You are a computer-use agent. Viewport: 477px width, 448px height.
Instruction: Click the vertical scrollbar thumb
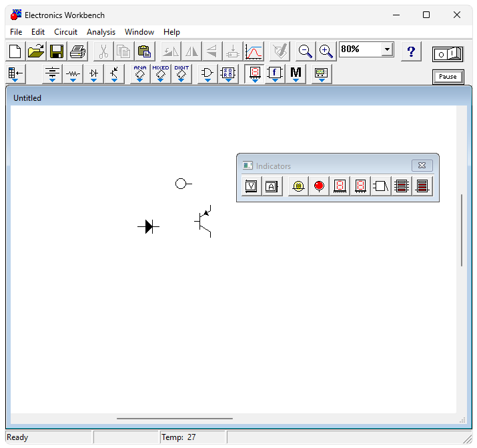462,230
